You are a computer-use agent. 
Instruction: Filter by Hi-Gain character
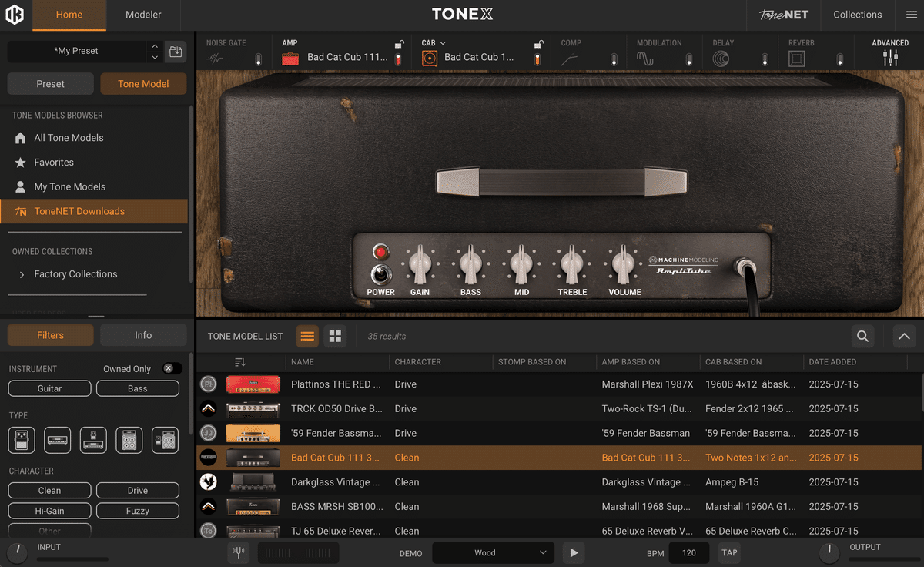point(50,511)
